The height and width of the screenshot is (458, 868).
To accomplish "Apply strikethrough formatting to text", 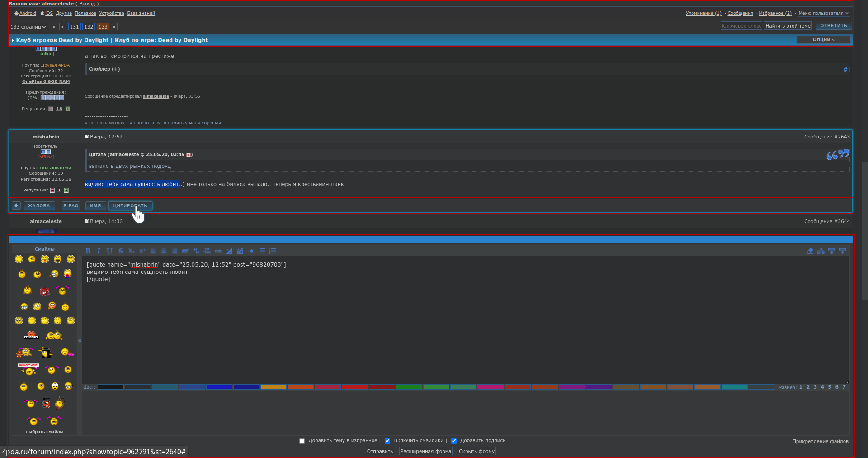I will coord(121,251).
